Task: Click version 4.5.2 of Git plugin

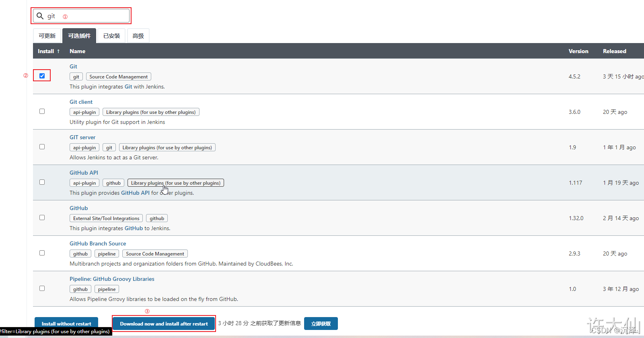Action: 574,76
